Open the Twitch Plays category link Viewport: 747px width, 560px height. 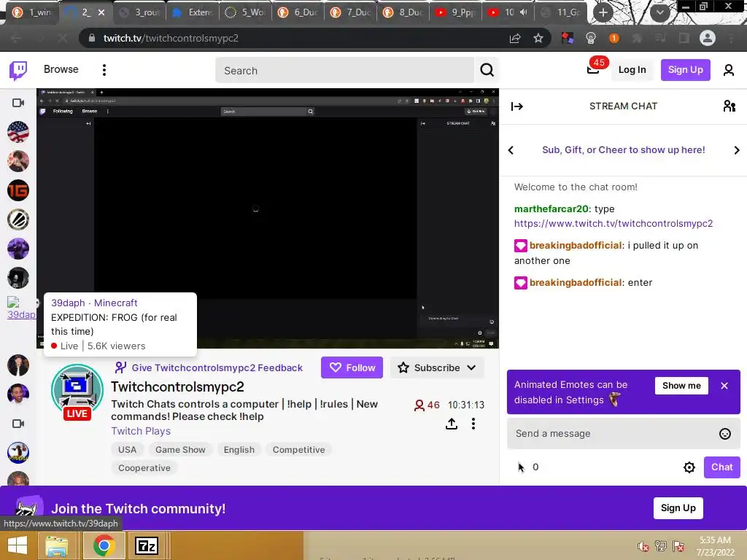click(x=141, y=431)
